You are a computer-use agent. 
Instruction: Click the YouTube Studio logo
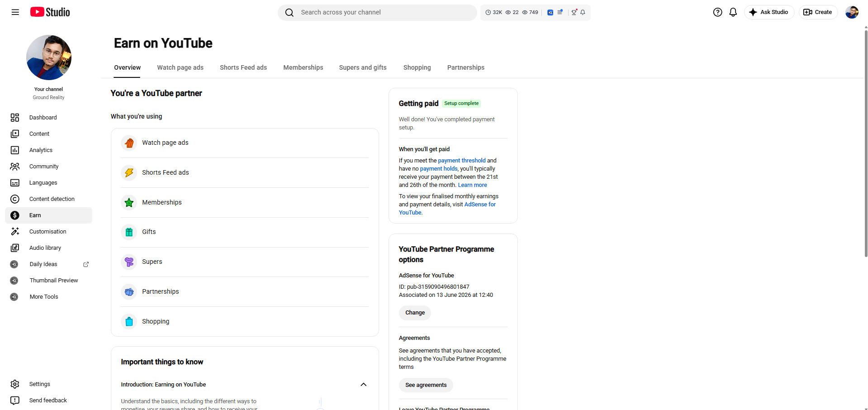tap(50, 12)
